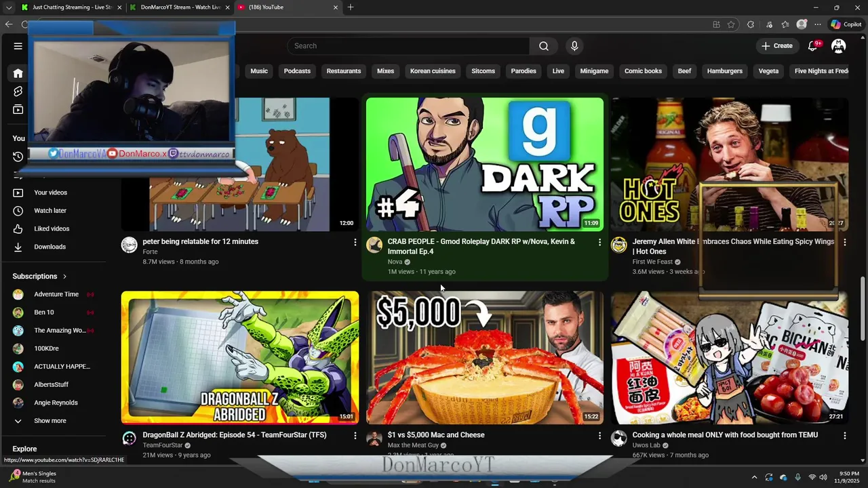Open Cooking a whole meal TEMU video title
The width and height of the screenshot is (868, 488).
[725, 435]
